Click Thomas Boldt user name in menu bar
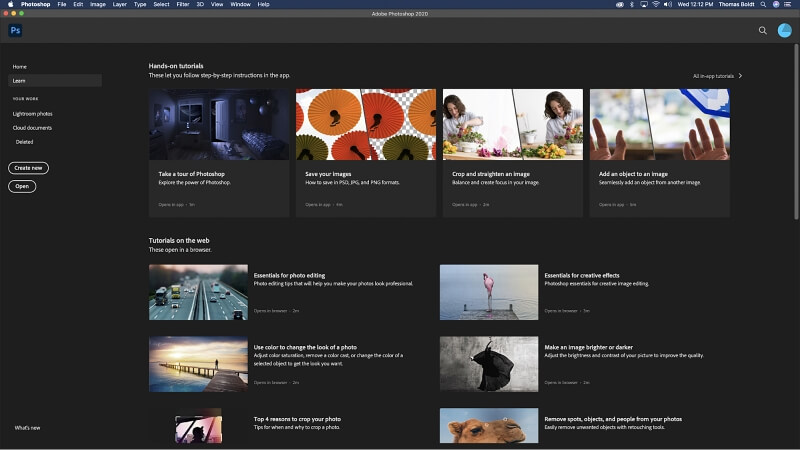Screen dimensions: 800x450 pyautogui.click(x=736, y=4)
